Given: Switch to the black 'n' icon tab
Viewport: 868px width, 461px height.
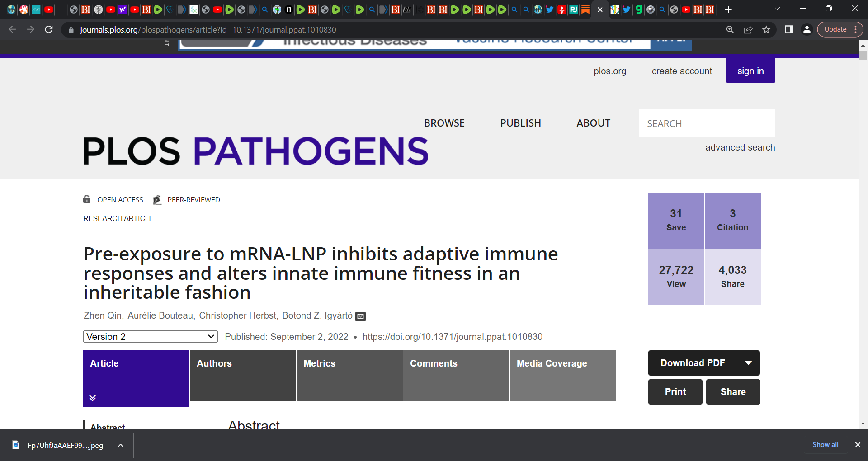Looking at the screenshot, I should pyautogui.click(x=288, y=9).
